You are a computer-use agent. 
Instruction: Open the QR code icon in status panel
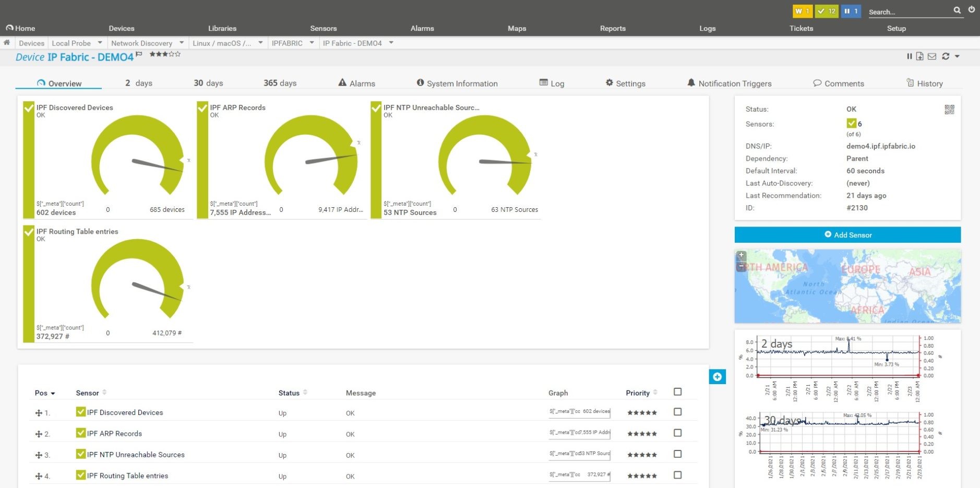(x=949, y=110)
